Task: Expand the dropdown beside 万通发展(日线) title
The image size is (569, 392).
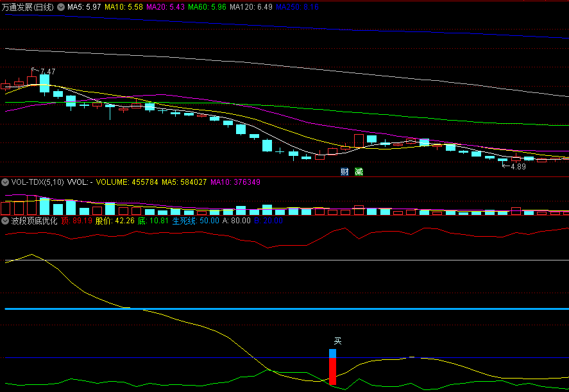Action: (x=61, y=7)
